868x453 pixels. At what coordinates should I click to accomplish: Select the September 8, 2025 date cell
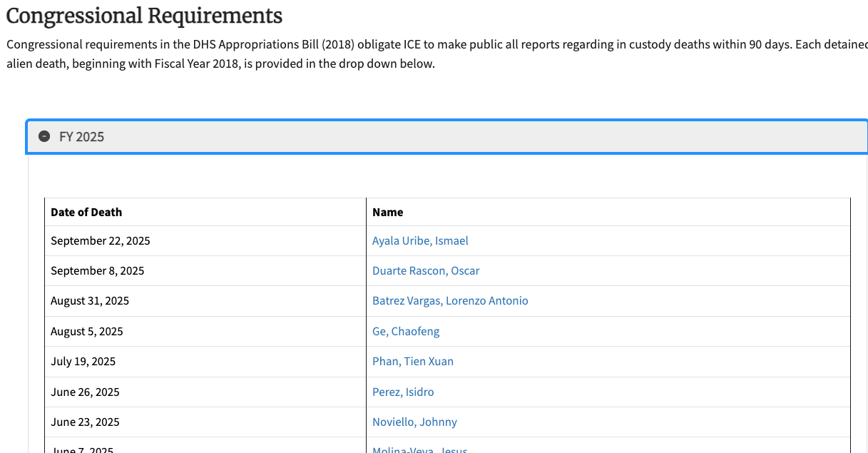[x=205, y=271]
